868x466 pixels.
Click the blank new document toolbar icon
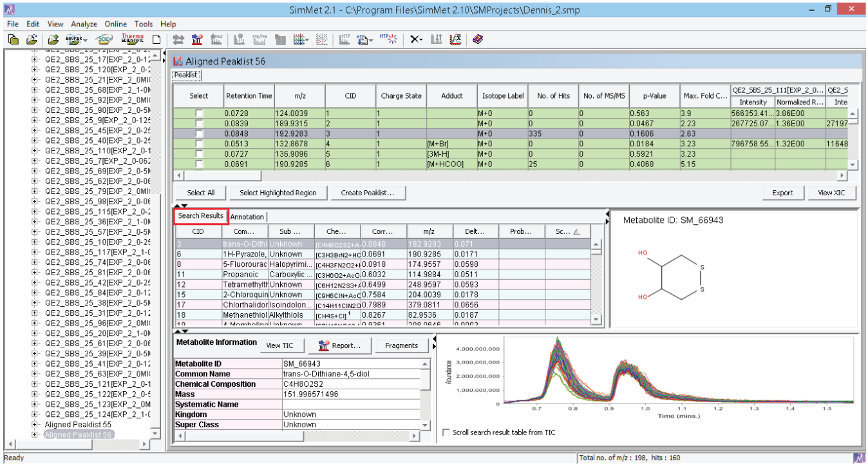point(156,39)
